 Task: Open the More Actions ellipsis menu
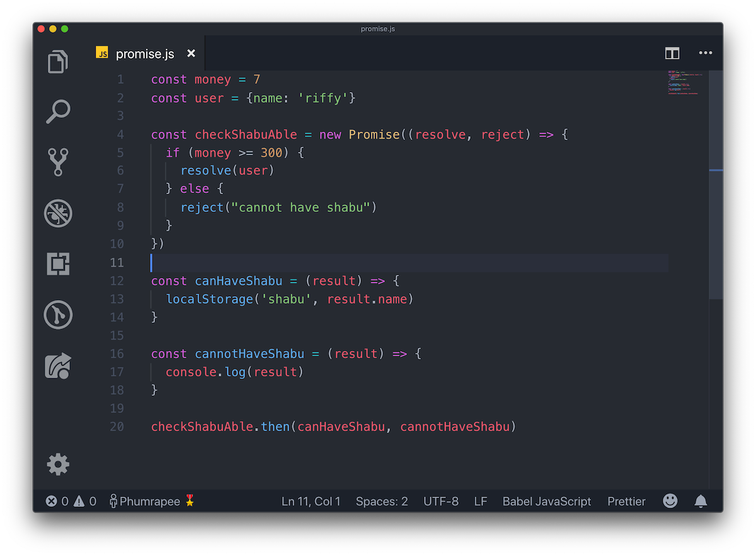(706, 54)
